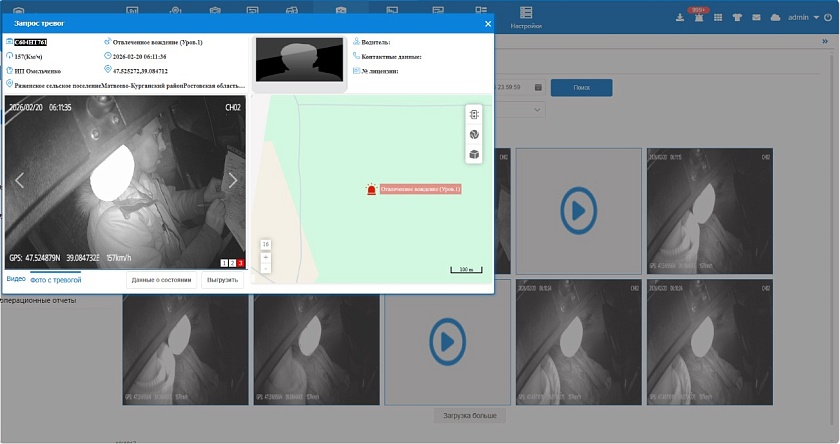Image resolution: width=840 pixels, height=444 pixels.
Task: Click the red alarm siren marker on map
Action: [x=371, y=188]
